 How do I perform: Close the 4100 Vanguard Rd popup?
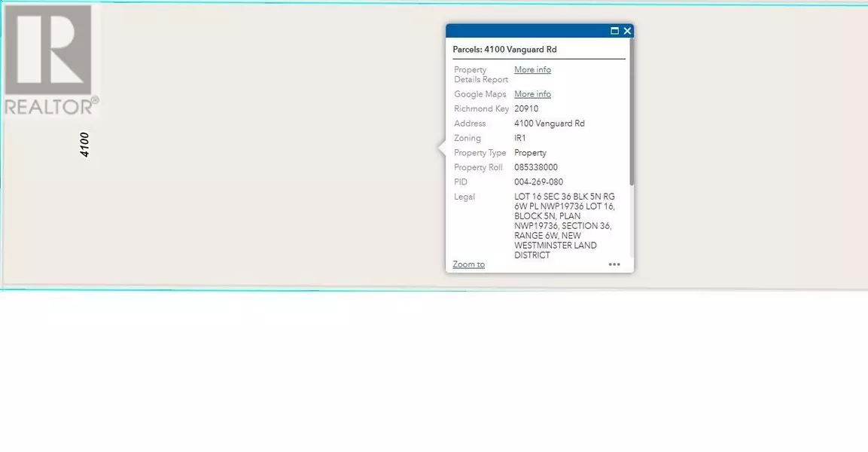point(627,31)
